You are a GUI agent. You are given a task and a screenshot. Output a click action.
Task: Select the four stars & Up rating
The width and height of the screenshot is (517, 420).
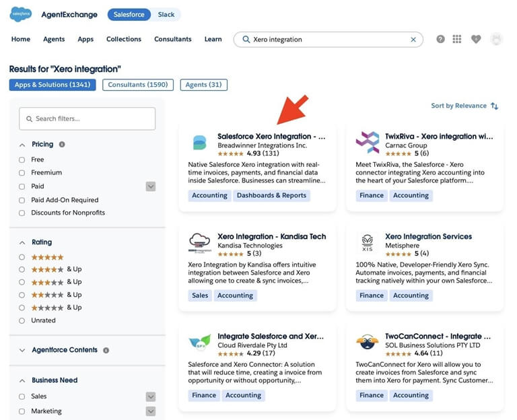point(22,269)
